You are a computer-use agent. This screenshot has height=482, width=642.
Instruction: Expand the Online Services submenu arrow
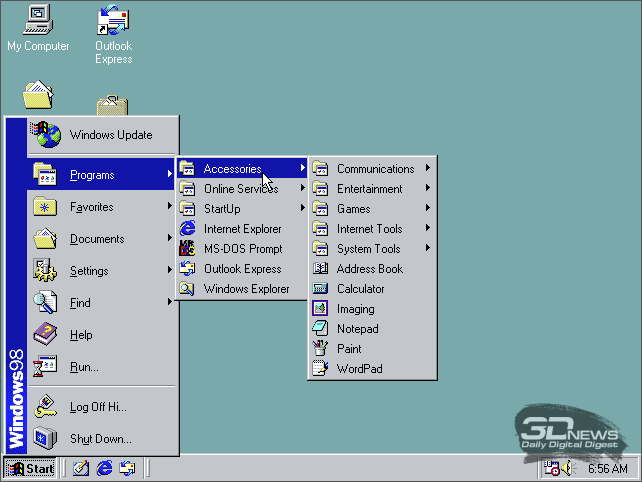303,188
